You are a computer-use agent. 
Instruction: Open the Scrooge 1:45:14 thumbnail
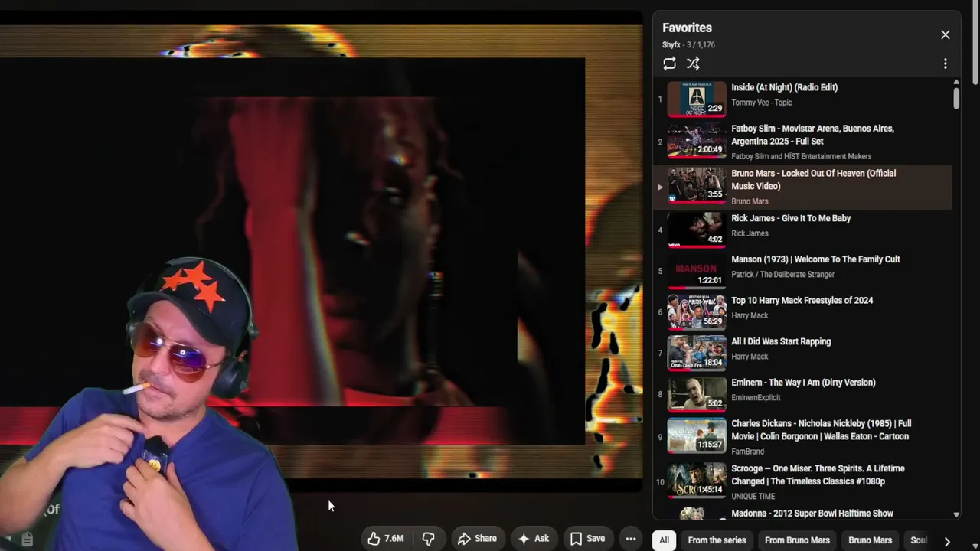coord(697,479)
